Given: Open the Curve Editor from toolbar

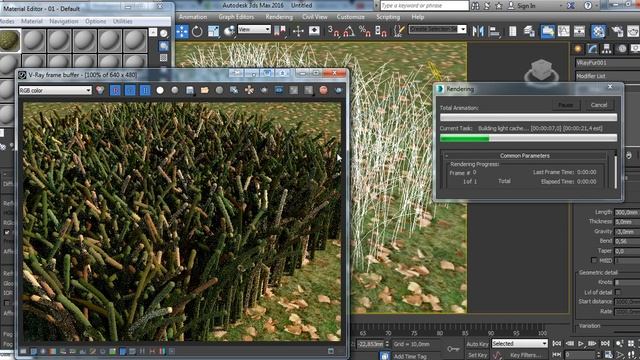Looking at the screenshot, I should pos(563,31).
